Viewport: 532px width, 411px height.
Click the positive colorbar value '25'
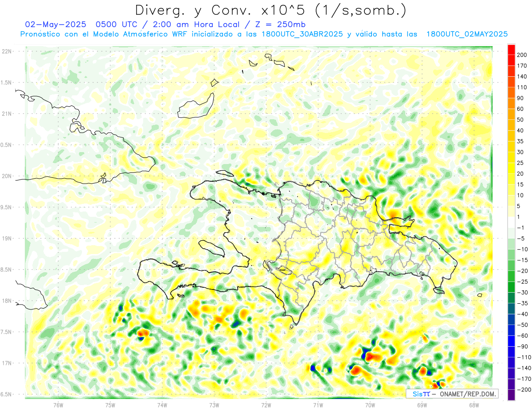point(520,163)
